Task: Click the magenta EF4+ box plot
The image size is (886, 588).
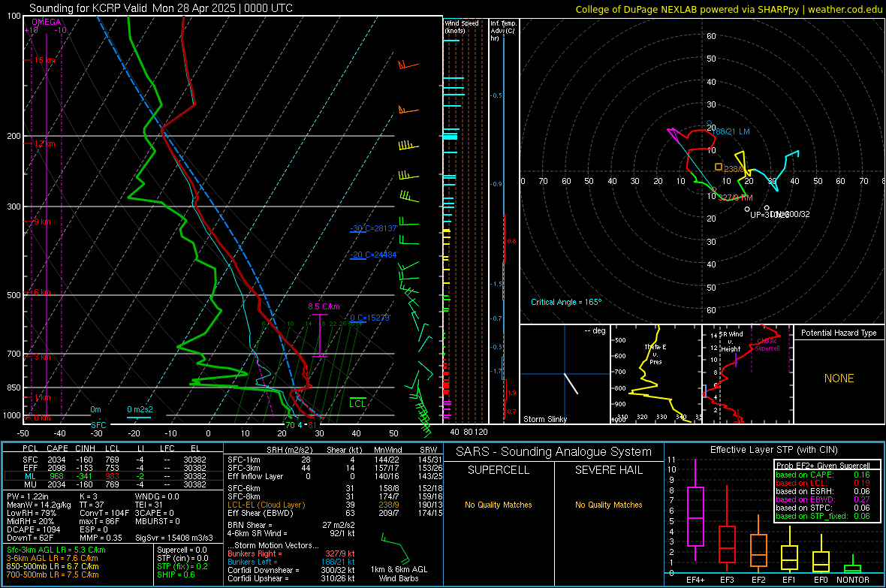Action: pyautogui.click(x=695, y=511)
